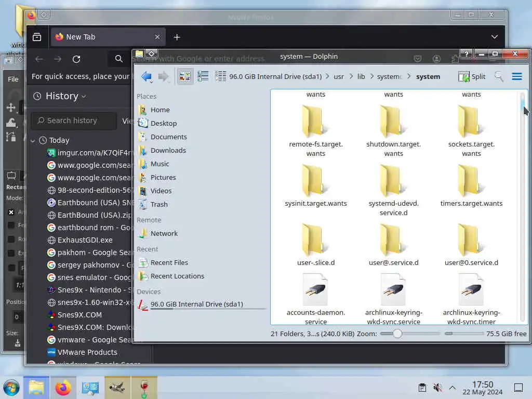532x399 pixels.
Task: Open a new tab in Firefox
Action: click(177, 37)
